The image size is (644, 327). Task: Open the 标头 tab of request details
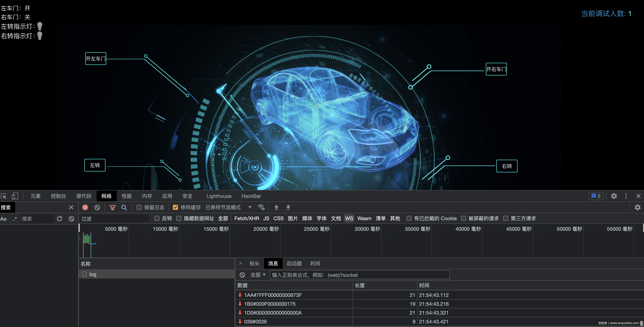click(x=254, y=264)
